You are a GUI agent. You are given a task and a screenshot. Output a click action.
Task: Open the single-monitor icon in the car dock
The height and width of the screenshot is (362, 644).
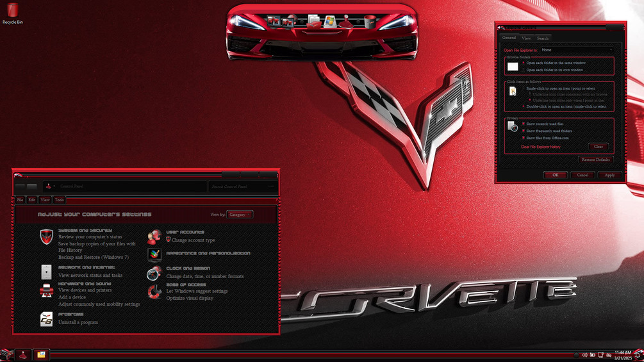(x=274, y=21)
